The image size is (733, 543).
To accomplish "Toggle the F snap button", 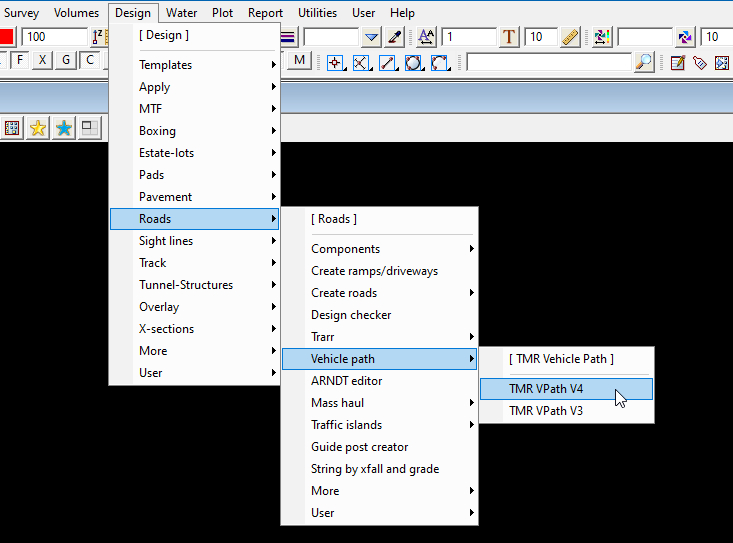I will [x=20, y=60].
